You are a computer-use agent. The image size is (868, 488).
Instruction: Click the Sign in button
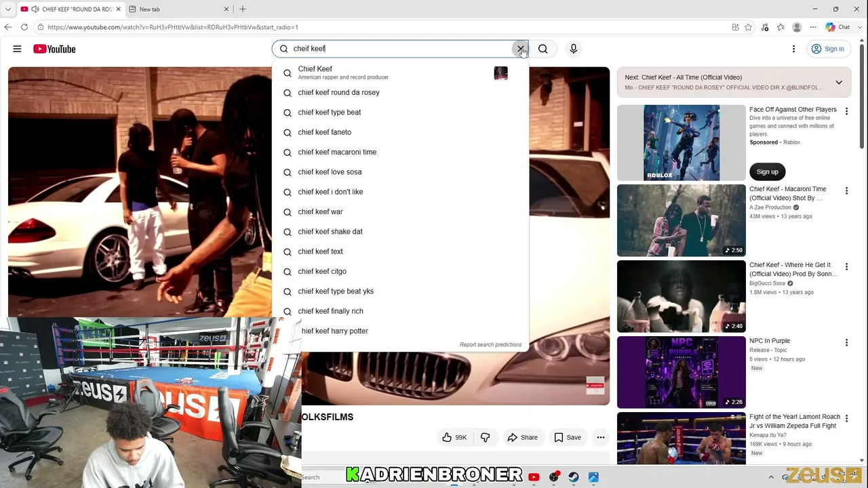[827, 49]
